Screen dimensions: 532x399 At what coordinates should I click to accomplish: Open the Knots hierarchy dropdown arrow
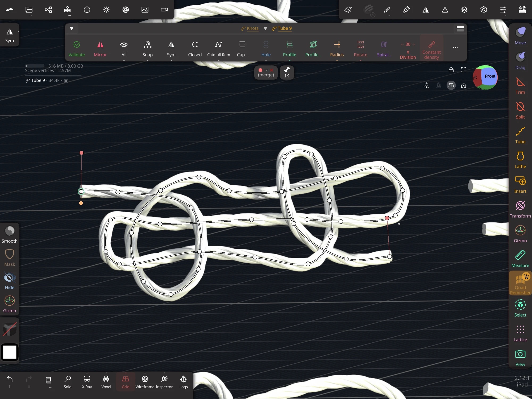point(265,28)
